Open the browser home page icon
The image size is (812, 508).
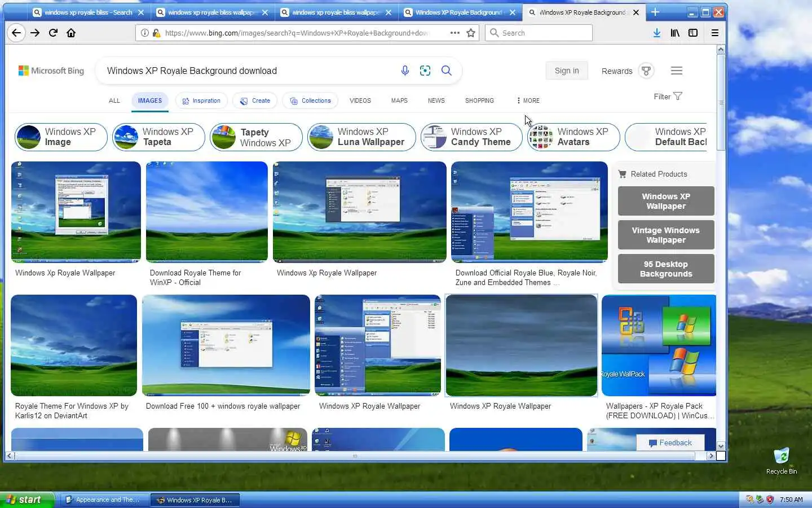coord(71,33)
